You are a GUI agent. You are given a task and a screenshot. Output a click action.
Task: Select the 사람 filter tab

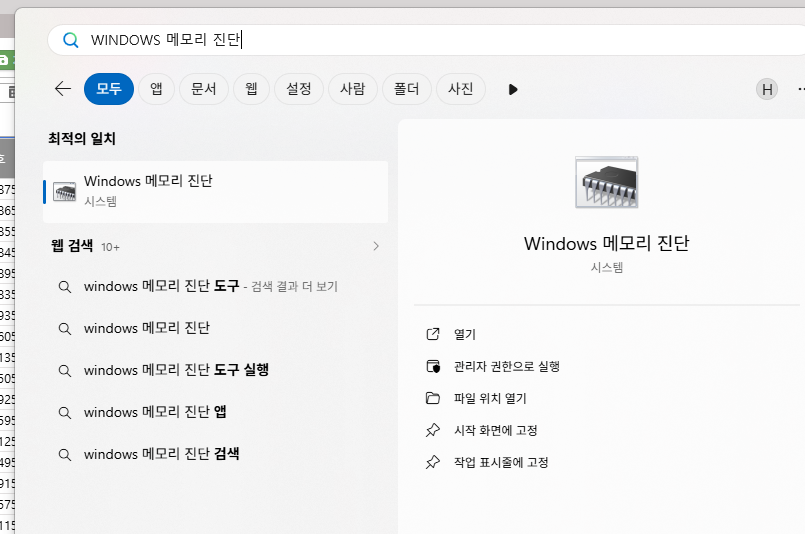pyautogui.click(x=353, y=89)
